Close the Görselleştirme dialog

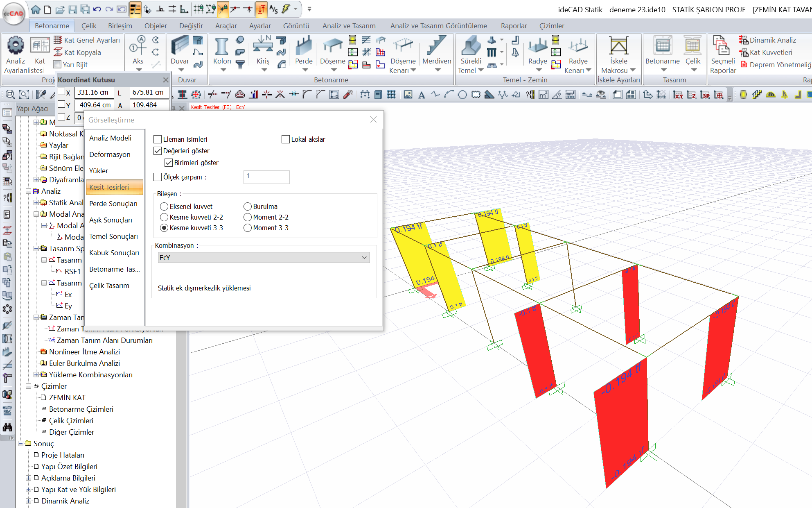(373, 120)
